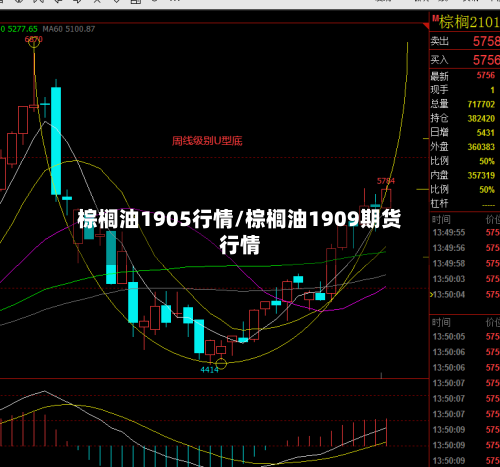Screen dimensions: 500x467
Task: Select the 13:50:03 tick row
Action: click(x=465, y=279)
